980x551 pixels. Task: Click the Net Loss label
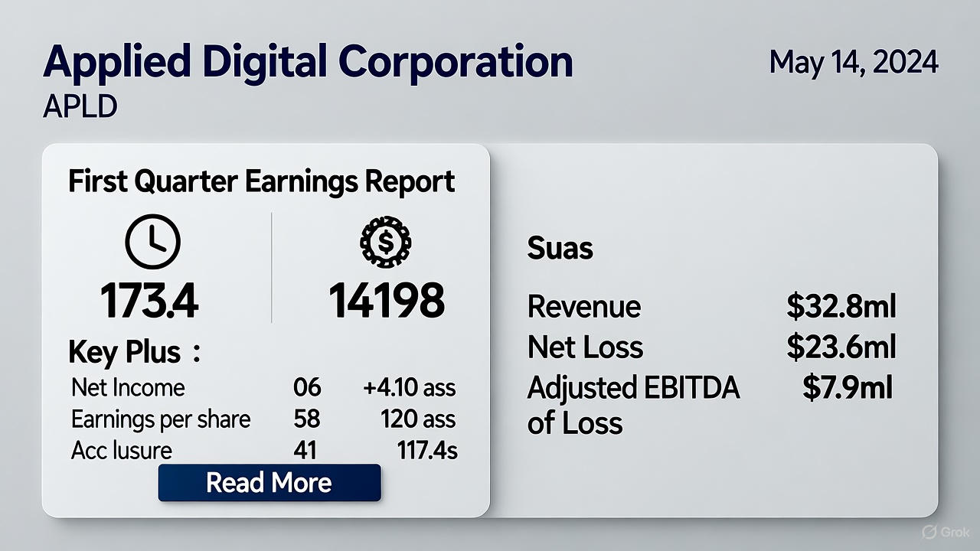click(x=585, y=347)
